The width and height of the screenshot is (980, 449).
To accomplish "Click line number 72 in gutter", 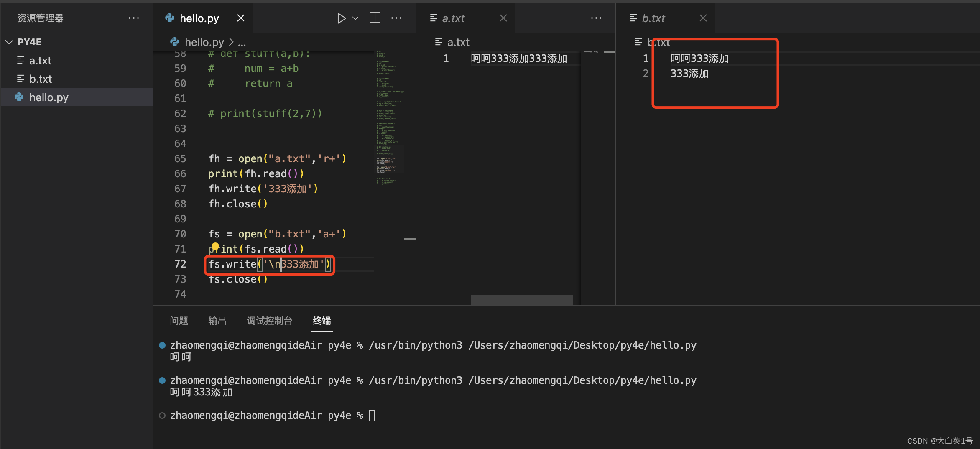I will 180,264.
